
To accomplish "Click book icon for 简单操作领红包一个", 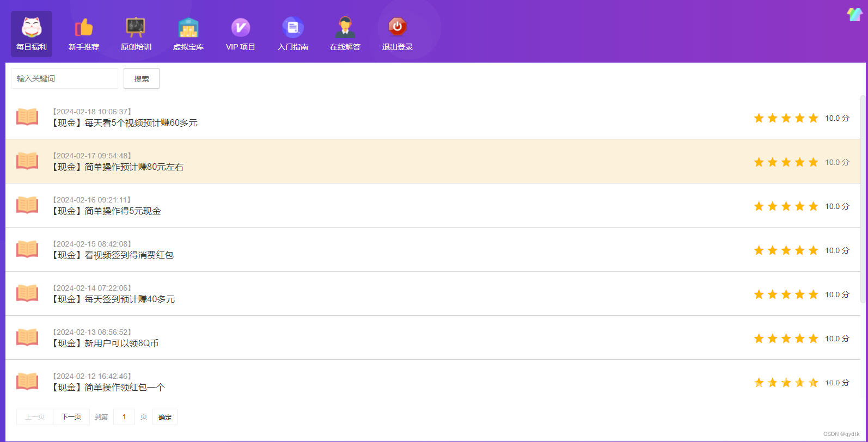I will [27, 382].
